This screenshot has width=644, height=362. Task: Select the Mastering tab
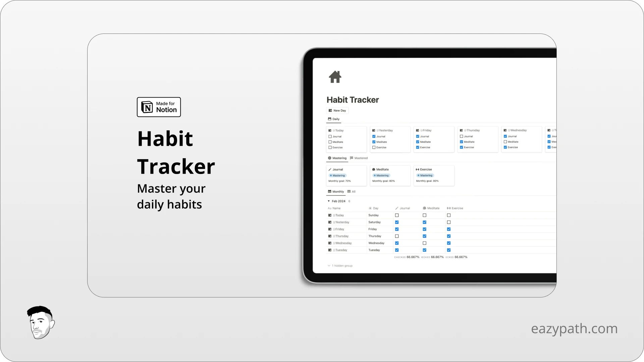[337, 158]
